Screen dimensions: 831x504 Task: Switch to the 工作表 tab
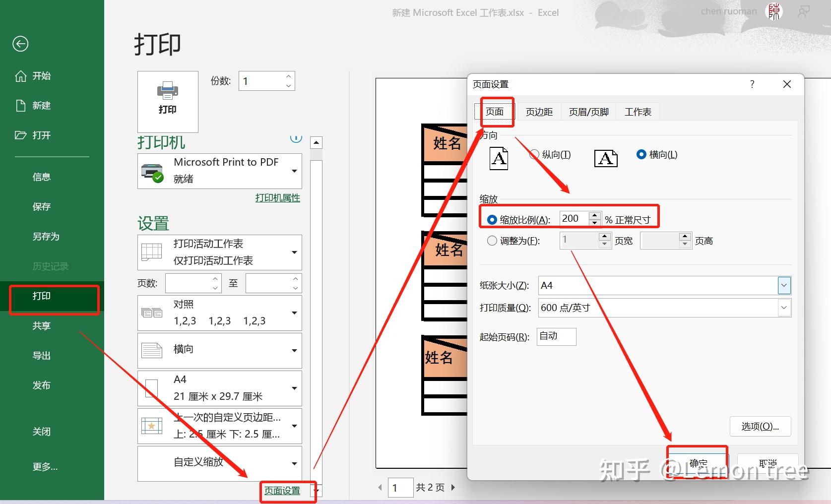(x=638, y=112)
